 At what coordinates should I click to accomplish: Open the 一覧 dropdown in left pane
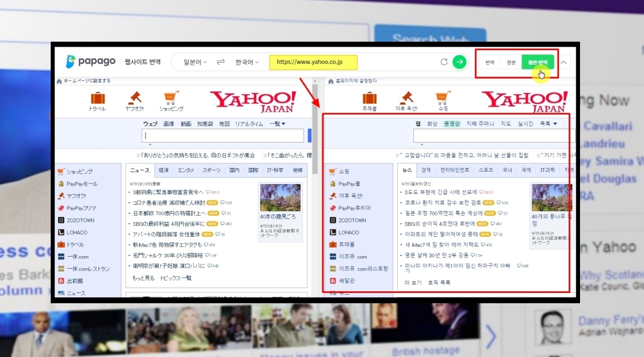pos(278,124)
